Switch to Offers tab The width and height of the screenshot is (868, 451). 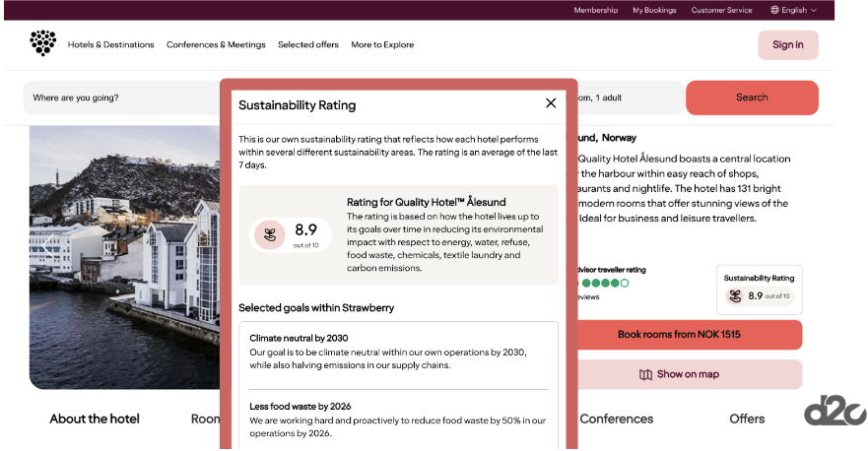tap(747, 419)
